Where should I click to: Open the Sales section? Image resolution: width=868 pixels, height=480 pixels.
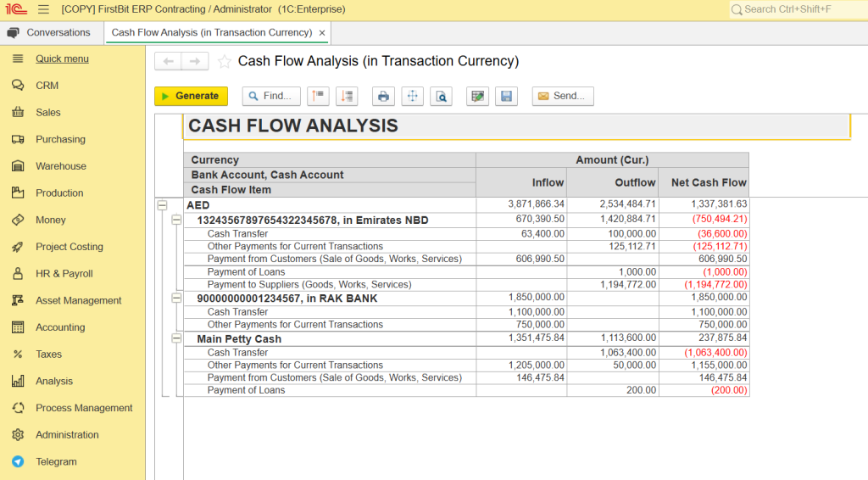pyautogui.click(x=47, y=113)
